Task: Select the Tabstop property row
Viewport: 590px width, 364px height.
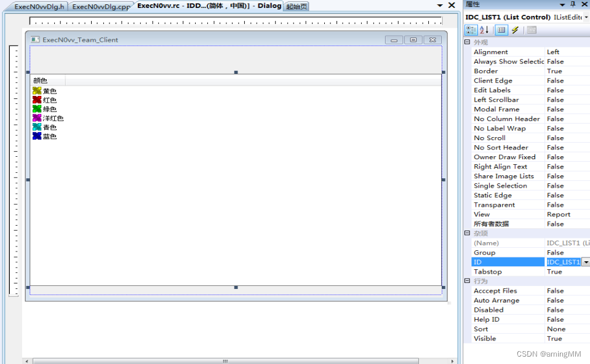Action: (530, 272)
